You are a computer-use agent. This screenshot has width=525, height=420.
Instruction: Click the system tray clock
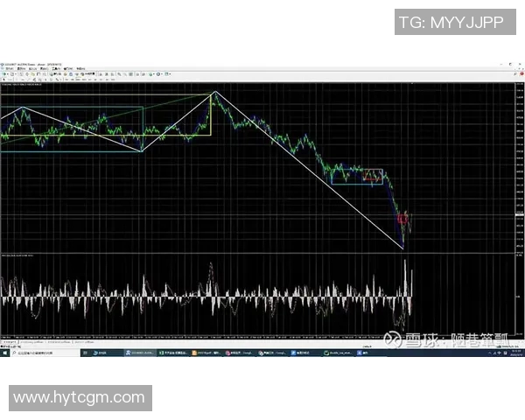tap(512, 353)
